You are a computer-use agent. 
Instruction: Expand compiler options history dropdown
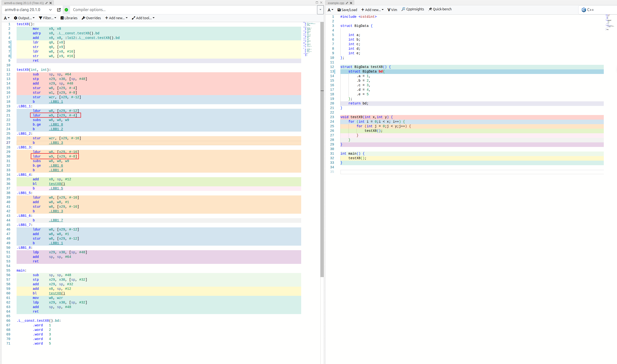click(320, 10)
